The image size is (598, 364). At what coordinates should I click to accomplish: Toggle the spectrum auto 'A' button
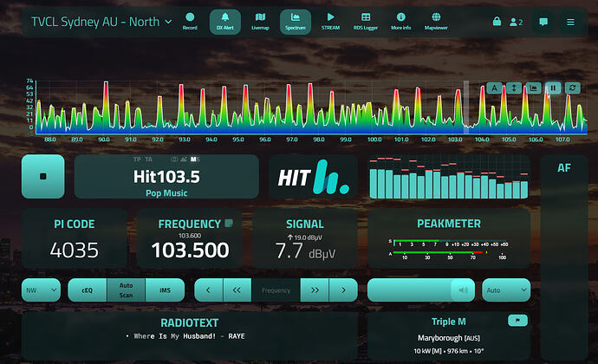point(494,88)
